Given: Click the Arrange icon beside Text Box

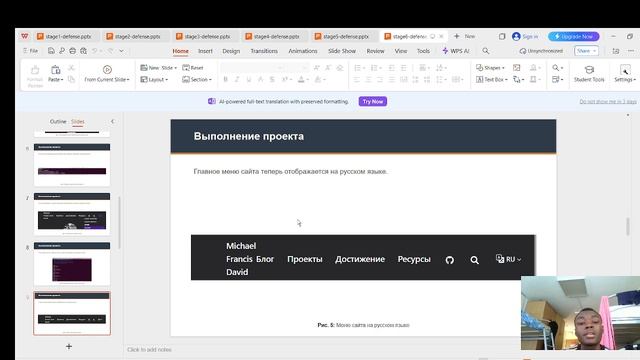Looking at the screenshot, I should [x=518, y=80].
